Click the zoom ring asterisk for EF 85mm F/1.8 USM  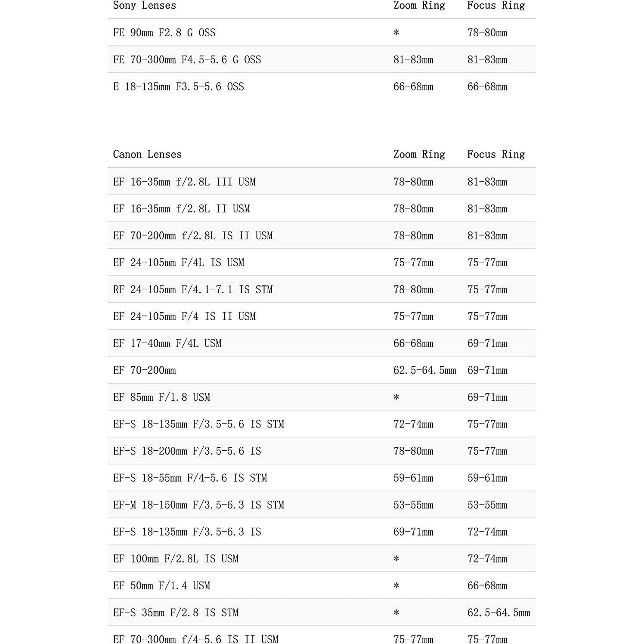396,397
